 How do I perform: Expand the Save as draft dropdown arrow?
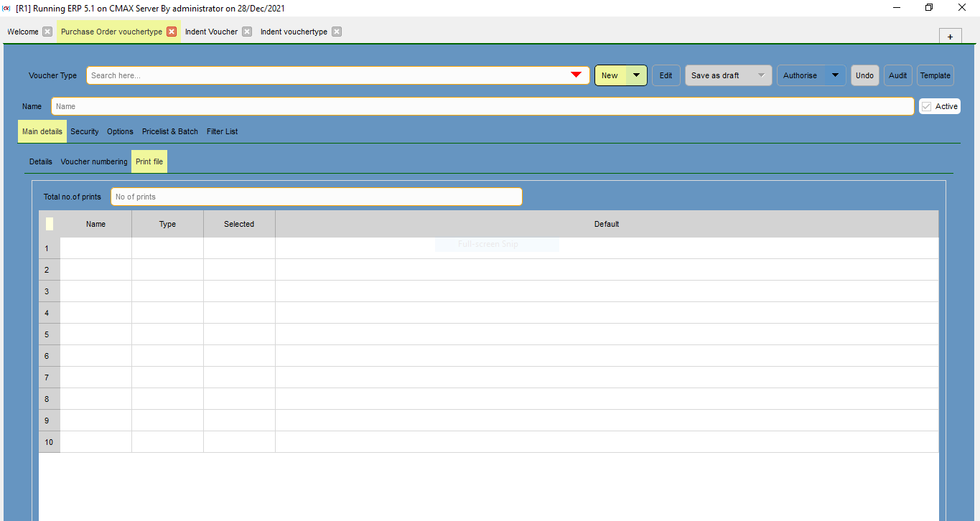click(762, 75)
